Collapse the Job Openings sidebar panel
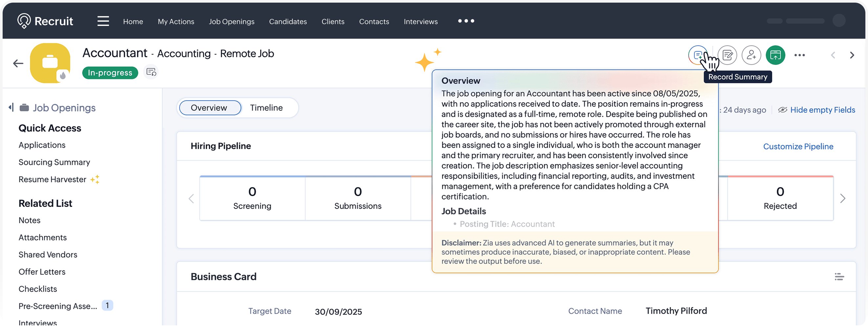Viewport: 868px width, 328px height. click(x=11, y=108)
